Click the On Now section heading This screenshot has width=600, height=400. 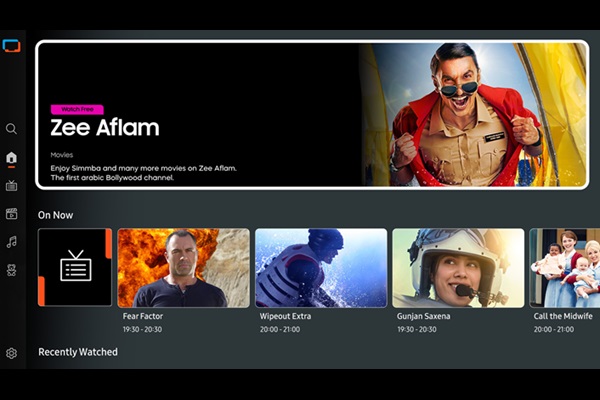[55, 215]
